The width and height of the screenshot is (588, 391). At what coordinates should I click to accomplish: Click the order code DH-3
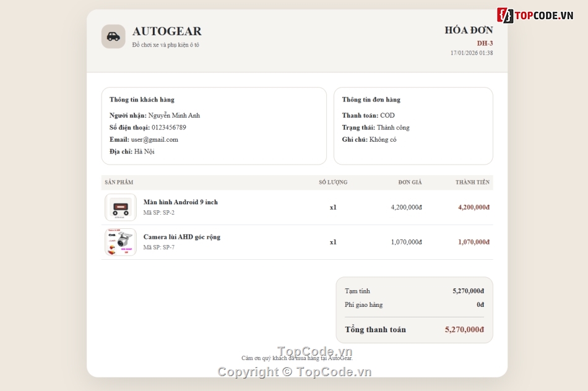(x=485, y=43)
